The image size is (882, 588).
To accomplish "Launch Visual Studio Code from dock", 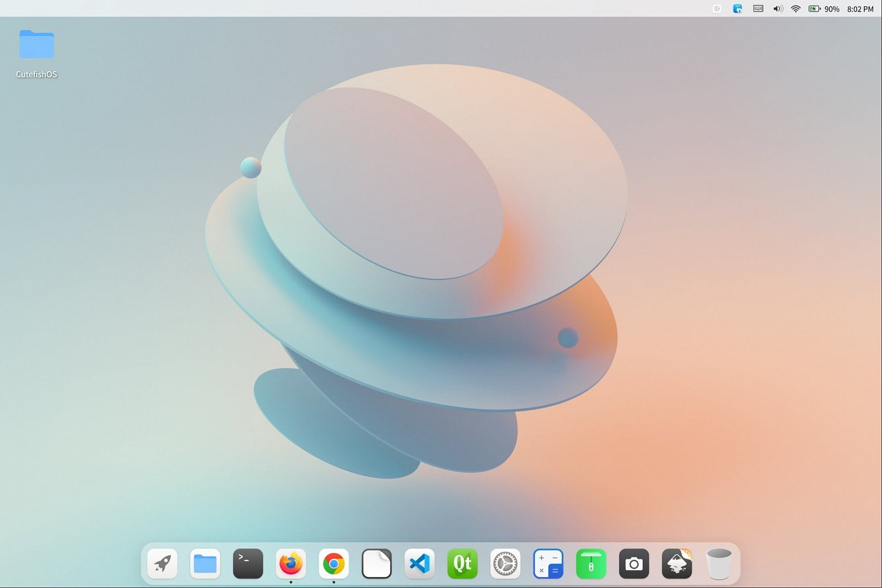I will (420, 564).
